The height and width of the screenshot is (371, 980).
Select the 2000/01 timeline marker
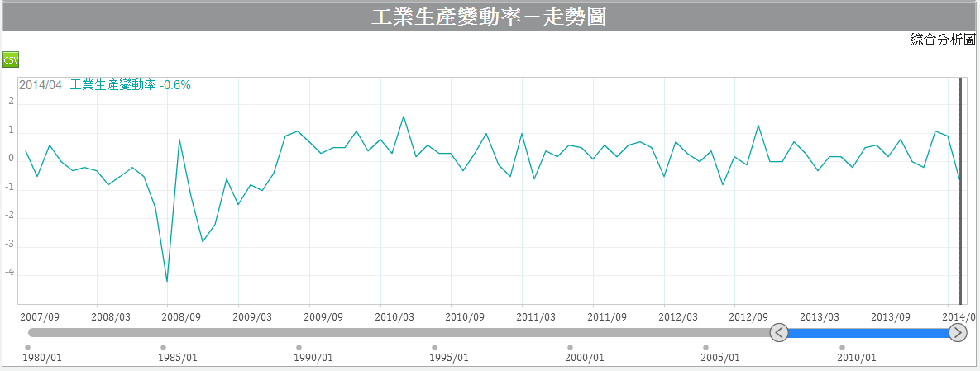pos(570,347)
